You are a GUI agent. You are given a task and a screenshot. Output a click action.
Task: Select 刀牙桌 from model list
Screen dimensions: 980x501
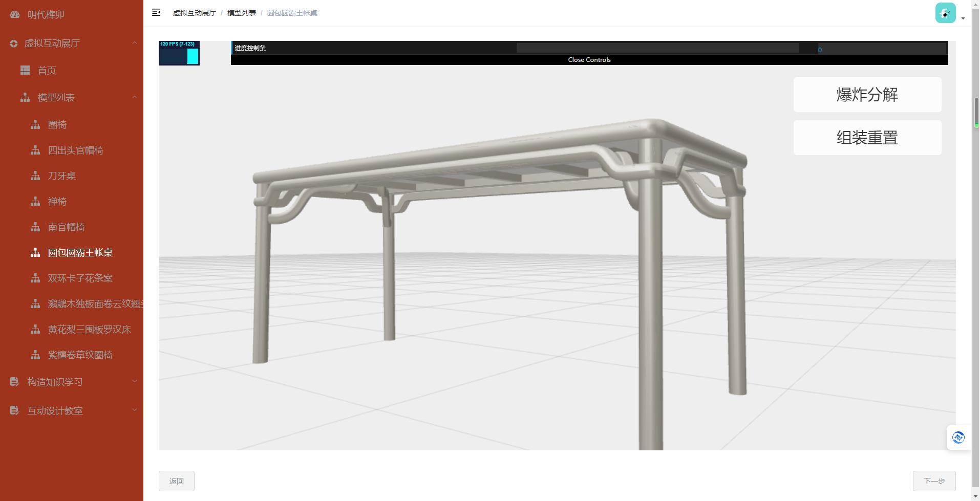pos(62,176)
